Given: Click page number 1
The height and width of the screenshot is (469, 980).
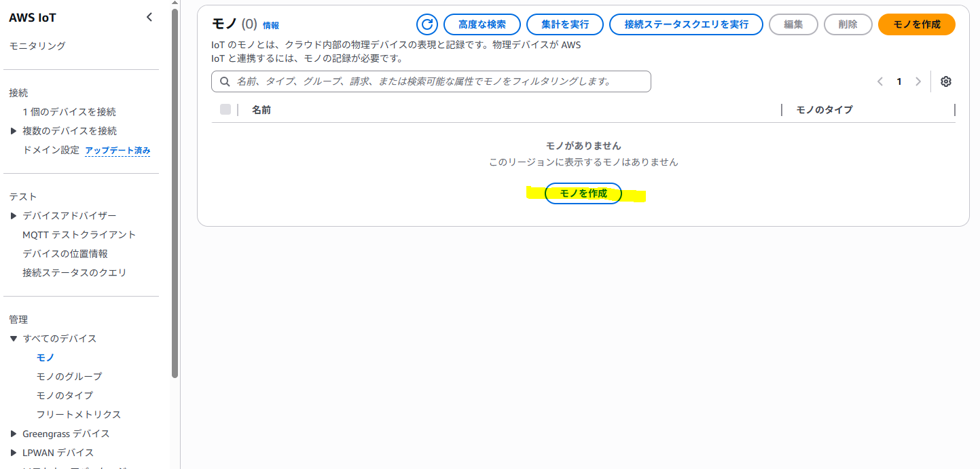Looking at the screenshot, I should point(899,81).
